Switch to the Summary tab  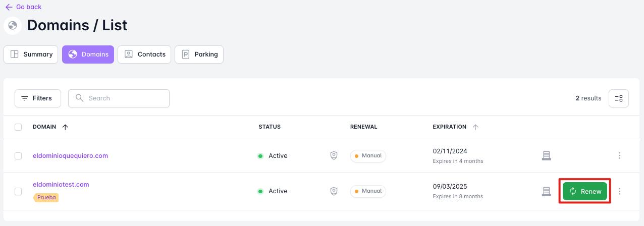point(31,54)
